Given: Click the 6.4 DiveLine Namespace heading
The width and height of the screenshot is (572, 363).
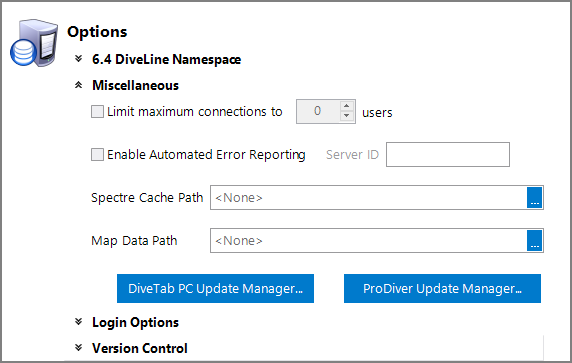Looking at the screenshot, I should [x=166, y=59].
